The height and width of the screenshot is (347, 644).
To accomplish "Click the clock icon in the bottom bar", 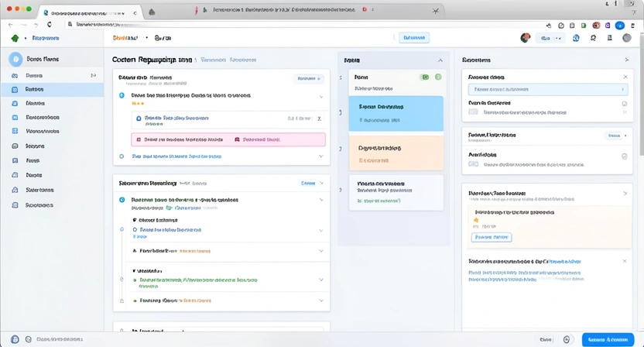I will point(567,339).
